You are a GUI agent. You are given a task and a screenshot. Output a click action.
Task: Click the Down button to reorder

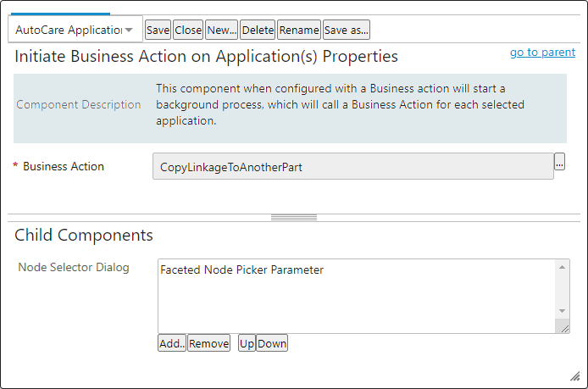[x=272, y=343]
